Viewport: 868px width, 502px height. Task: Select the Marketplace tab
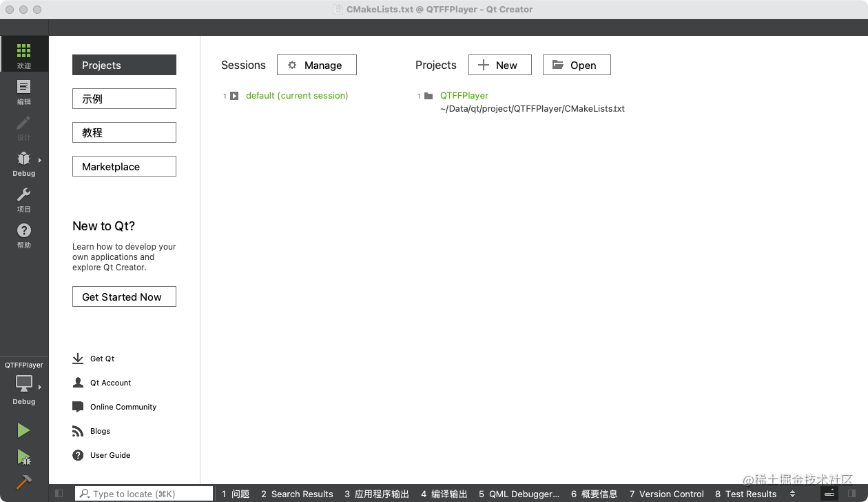124,166
